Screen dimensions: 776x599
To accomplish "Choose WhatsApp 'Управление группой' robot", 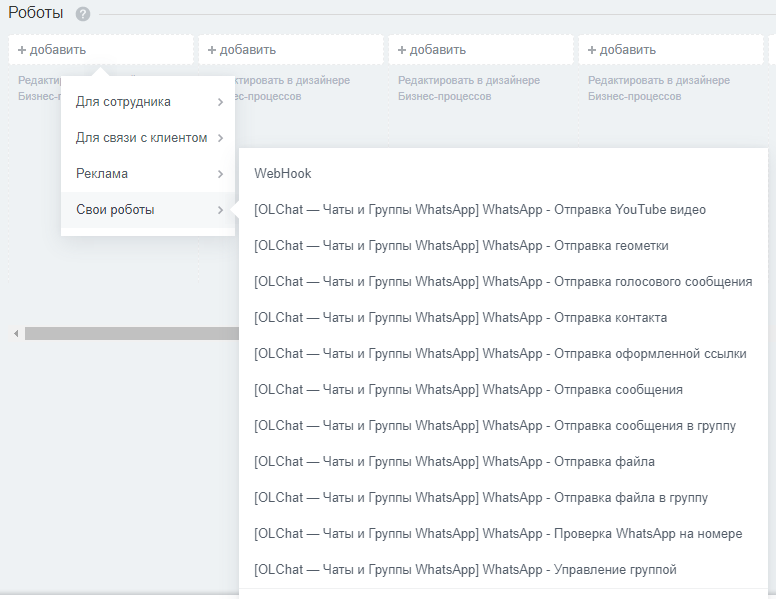I will pos(503,570).
